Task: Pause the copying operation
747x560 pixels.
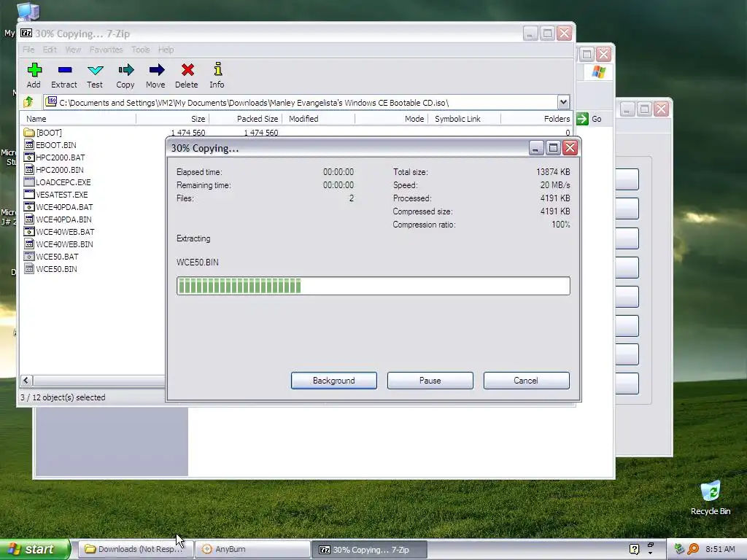Action: click(430, 381)
